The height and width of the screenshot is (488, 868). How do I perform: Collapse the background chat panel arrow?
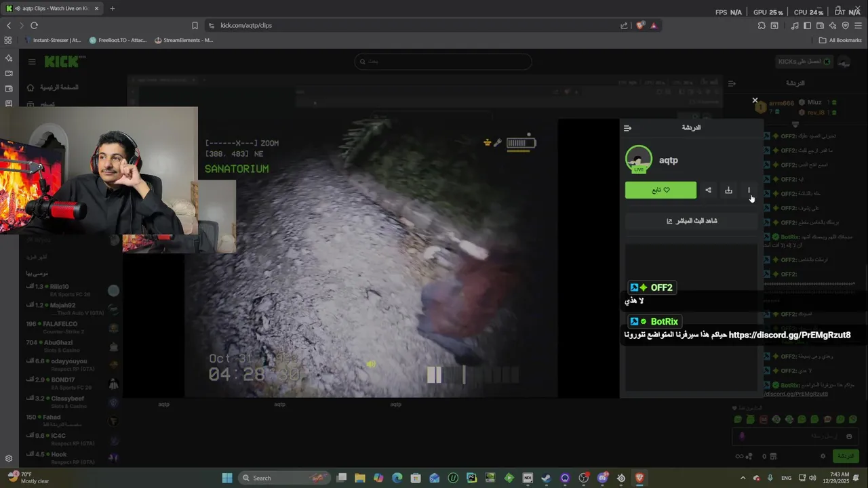(x=732, y=83)
